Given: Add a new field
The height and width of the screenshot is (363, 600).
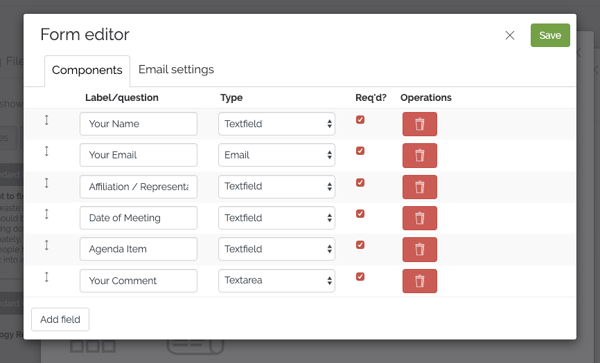Looking at the screenshot, I should [x=60, y=319].
